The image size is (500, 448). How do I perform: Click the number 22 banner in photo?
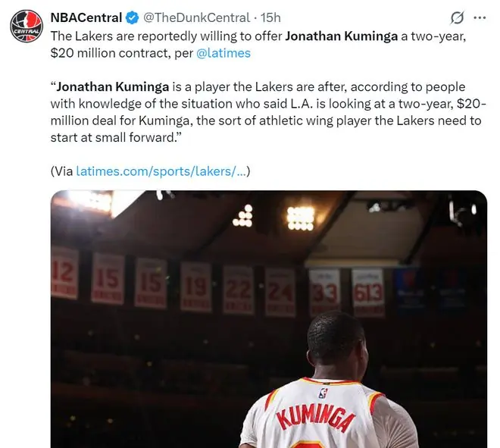click(238, 290)
